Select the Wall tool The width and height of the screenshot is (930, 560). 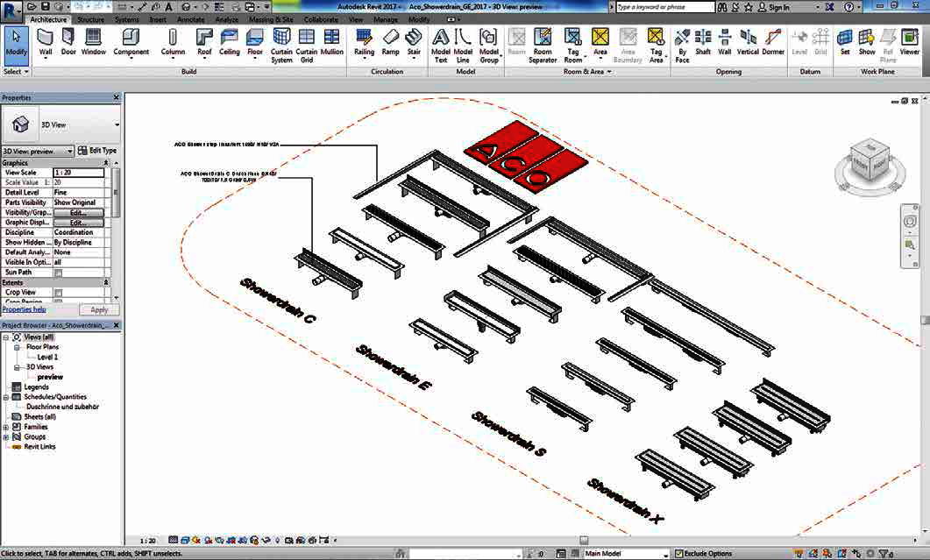pos(46,43)
